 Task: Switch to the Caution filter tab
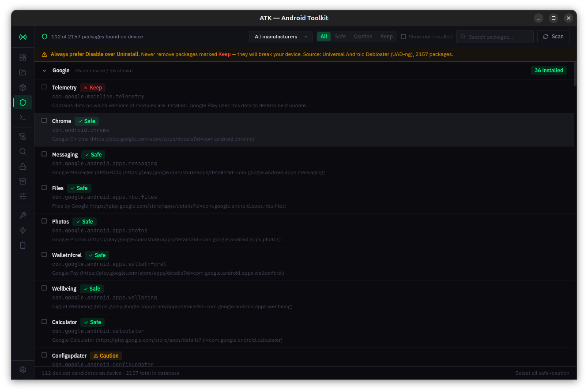pos(363,37)
